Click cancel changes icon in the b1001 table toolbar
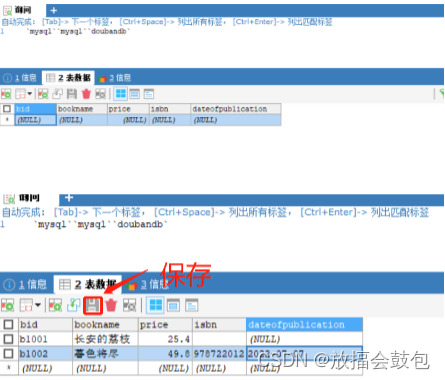This screenshot has width=445, height=380. point(129,305)
